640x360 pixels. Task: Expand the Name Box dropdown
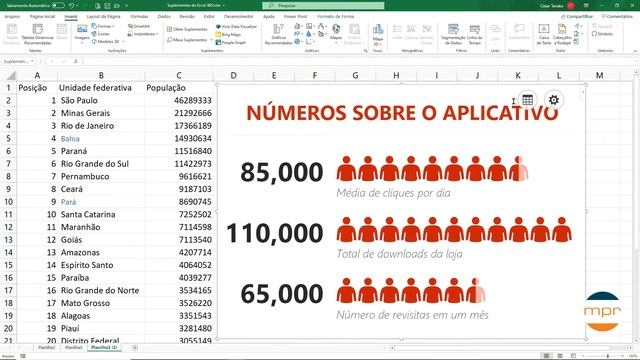(x=32, y=61)
